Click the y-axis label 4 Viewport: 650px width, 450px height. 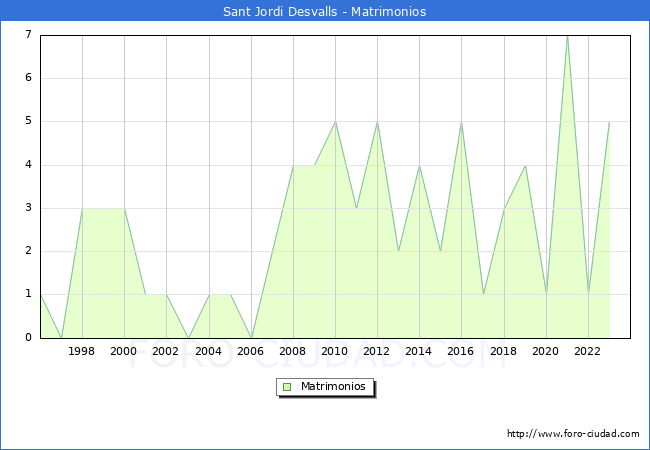click(28, 165)
